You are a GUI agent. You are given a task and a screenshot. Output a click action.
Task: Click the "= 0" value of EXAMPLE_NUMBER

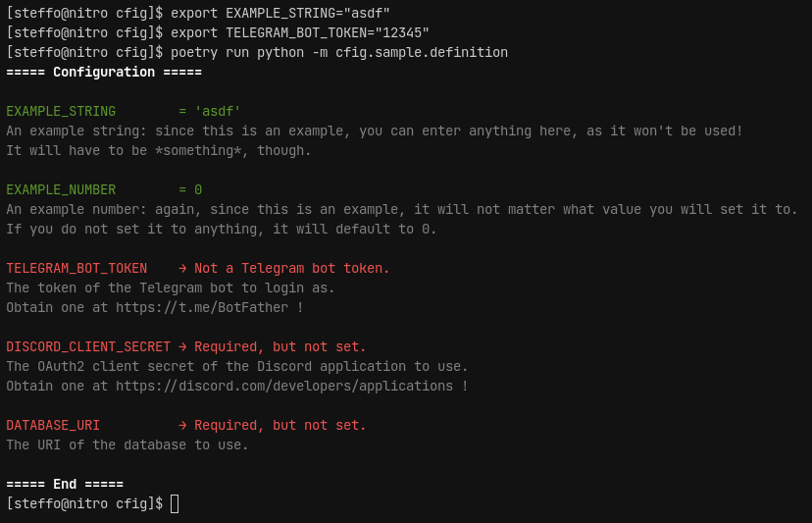click(x=190, y=190)
